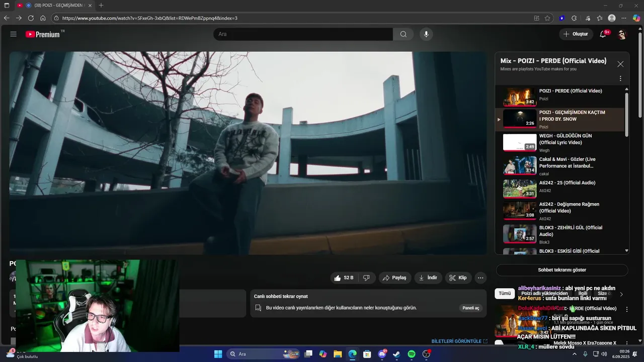This screenshot has width=644, height=362.
Task: Open favorites list in Edge toolbar
Action: 600,18
